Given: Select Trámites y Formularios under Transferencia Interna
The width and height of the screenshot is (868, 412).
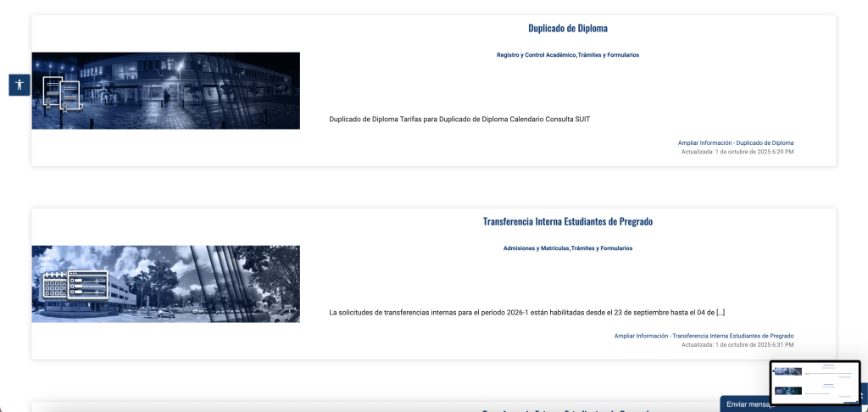Looking at the screenshot, I should tap(602, 248).
